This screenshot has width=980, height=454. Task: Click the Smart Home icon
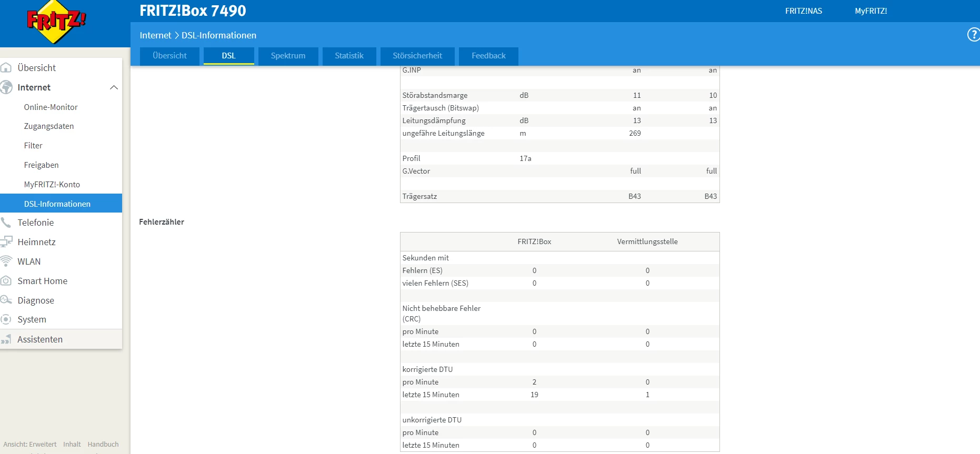click(x=6, y=281)
